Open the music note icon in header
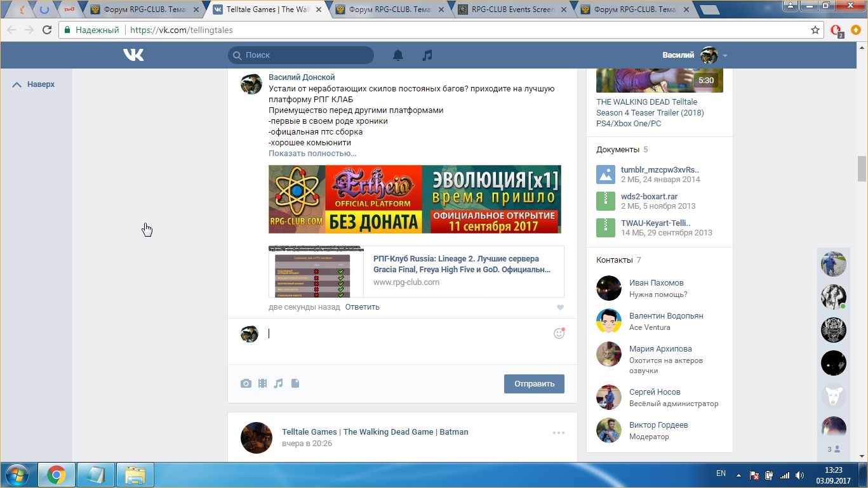The width and height of the screenshot is (868, 488). [427, 55]
